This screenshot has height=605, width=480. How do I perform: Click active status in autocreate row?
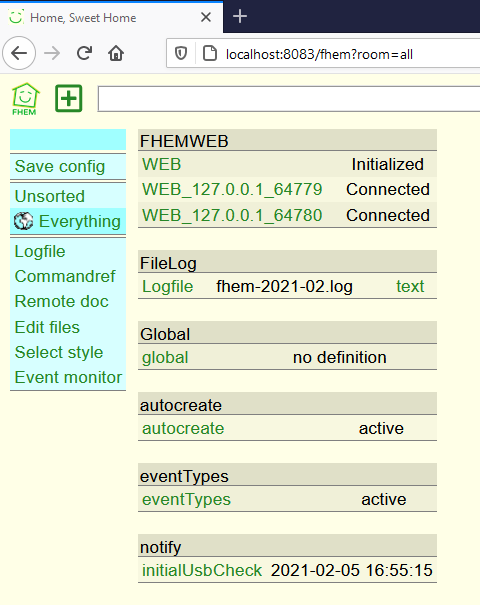point(381,429)
